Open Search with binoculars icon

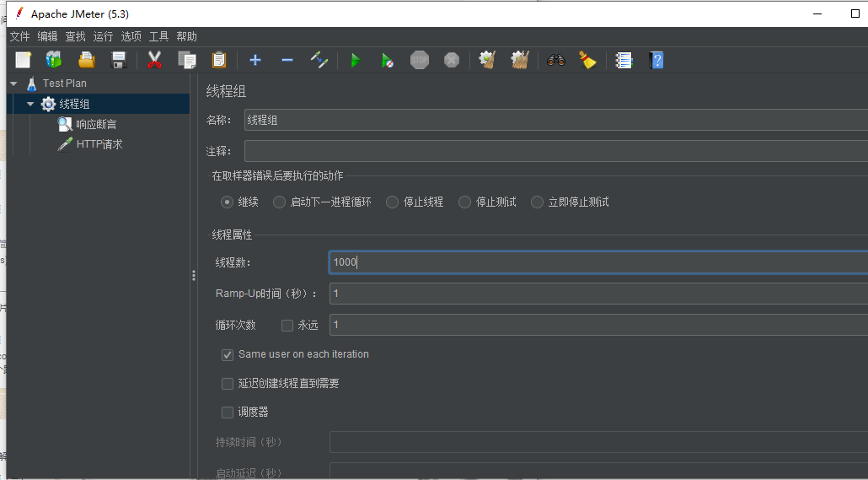coord(556,60)
